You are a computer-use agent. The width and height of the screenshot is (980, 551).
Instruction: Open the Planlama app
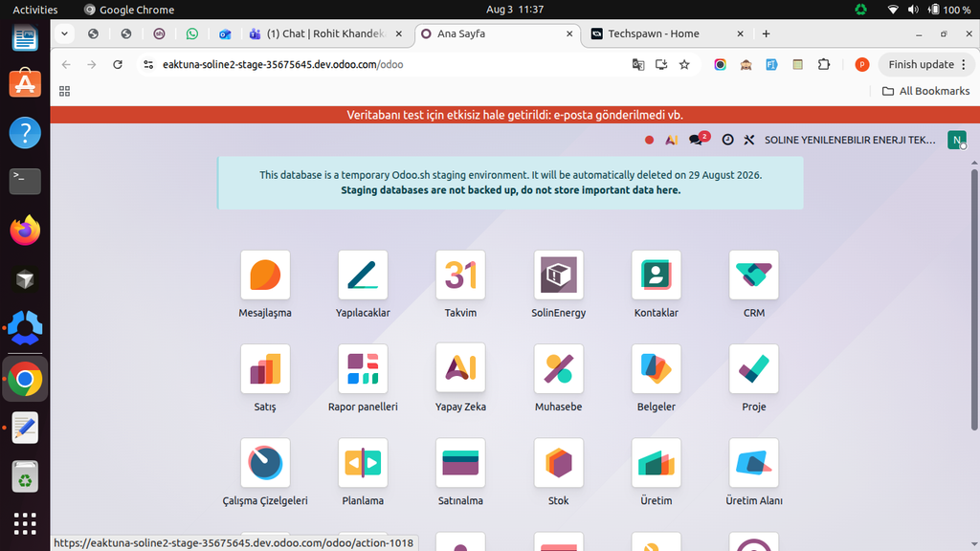[x=363, y=463]
